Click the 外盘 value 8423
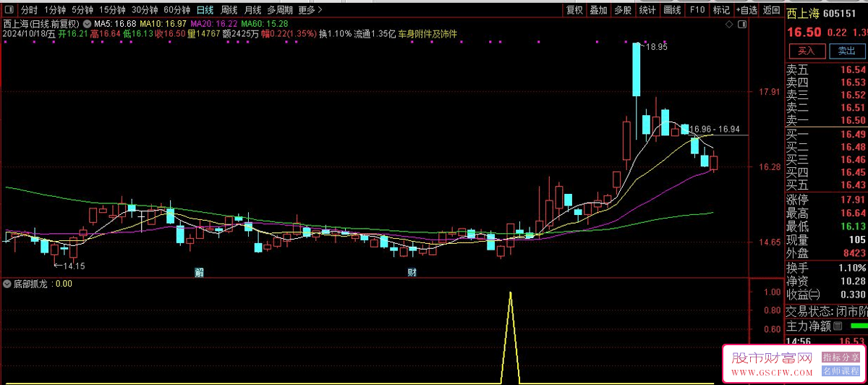Image resolution: width=868 pixels, height=385 pixels. click(855, 253)
